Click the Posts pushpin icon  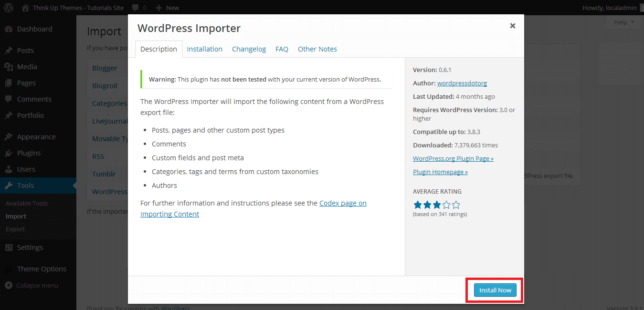pyautogui.click(x=9, y=51)
